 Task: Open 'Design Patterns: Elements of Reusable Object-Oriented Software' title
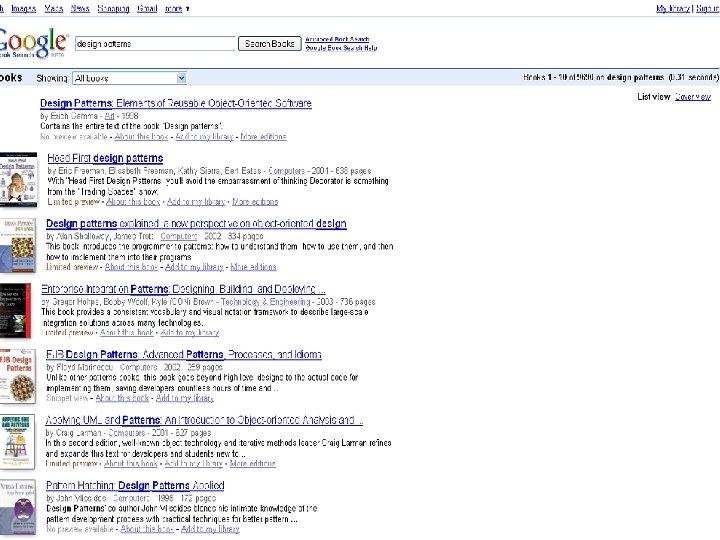176,103
